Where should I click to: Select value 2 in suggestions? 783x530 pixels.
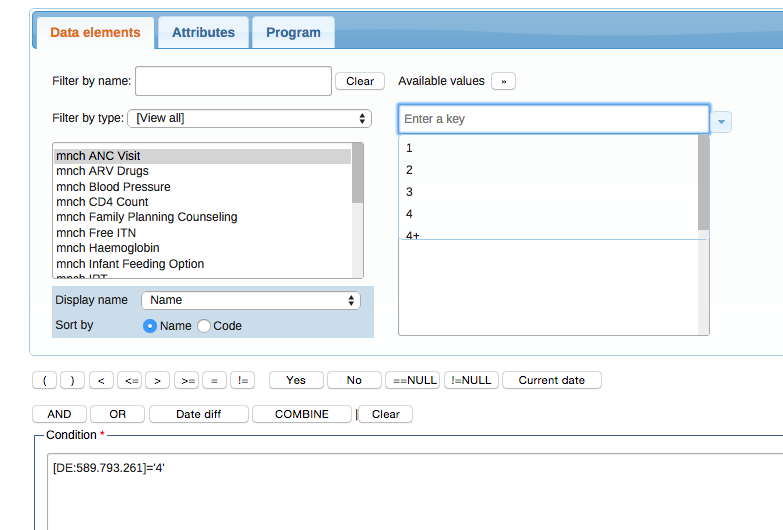tap(548, 170)
